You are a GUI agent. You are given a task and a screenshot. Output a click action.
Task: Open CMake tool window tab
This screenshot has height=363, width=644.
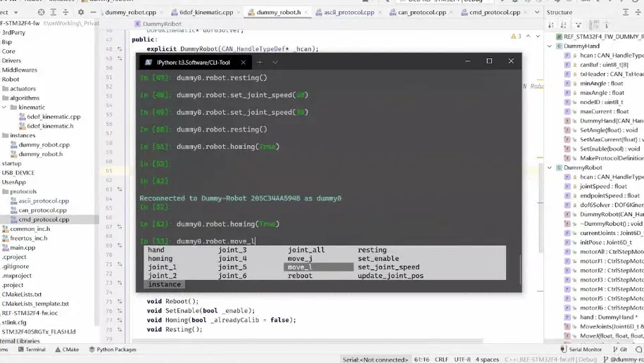coord(67,350)
